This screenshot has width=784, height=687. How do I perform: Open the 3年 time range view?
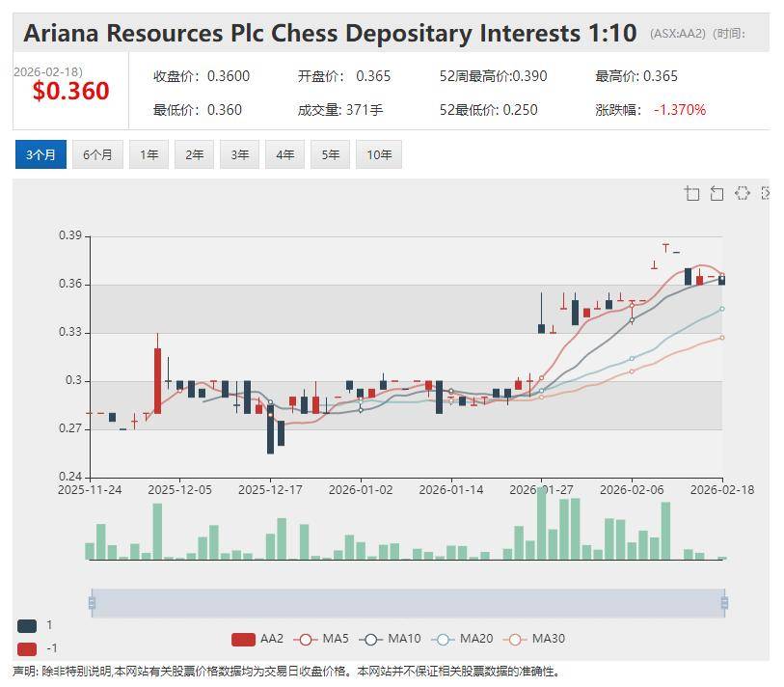click(239, 154)
